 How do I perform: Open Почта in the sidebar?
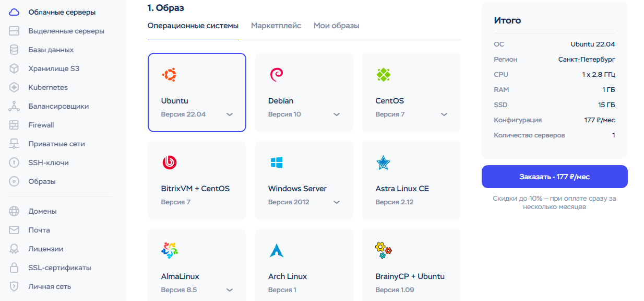coord(39,230)
